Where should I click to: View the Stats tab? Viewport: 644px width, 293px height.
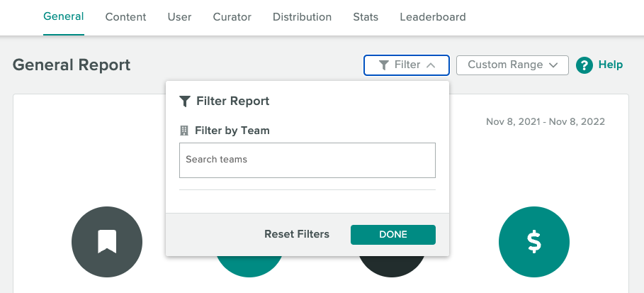pyautogui.click(x=366, y=17)
